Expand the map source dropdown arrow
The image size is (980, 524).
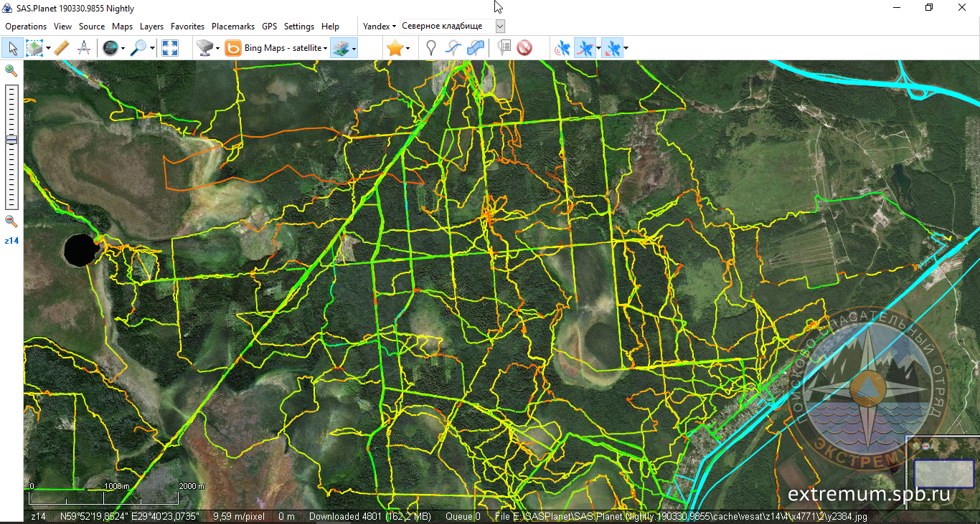pyautogui.click(x=217, y=48)
